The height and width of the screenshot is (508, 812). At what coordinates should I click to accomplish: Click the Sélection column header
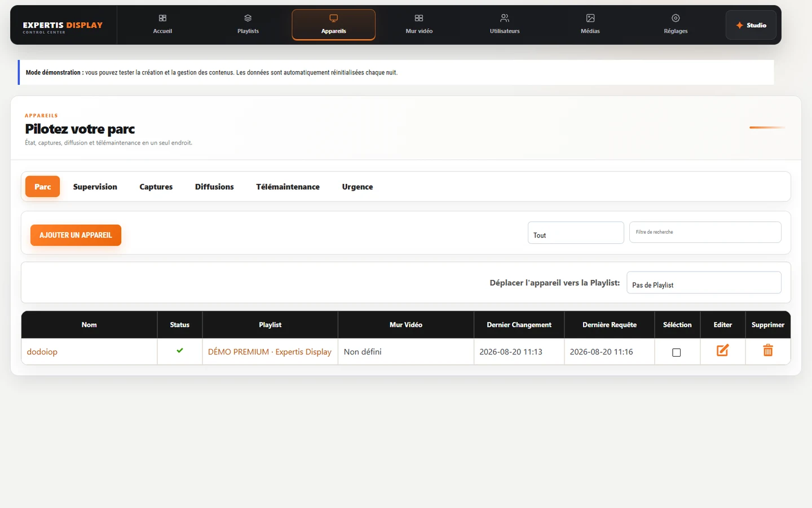[x=677, y=325]
